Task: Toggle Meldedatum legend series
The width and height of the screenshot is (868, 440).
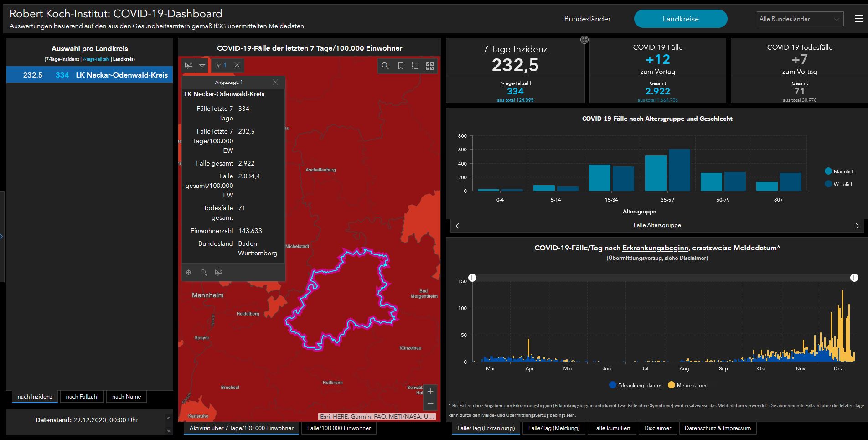Action: [x=687, y=385]
